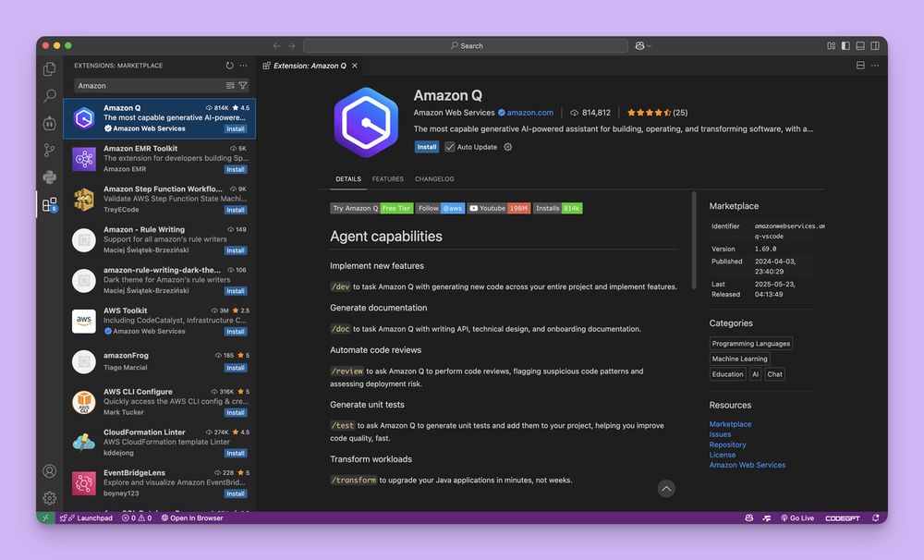Toggle the primary sidebar layout icon
This screenshot has width=924, height=560.
[x=846, y=44]
